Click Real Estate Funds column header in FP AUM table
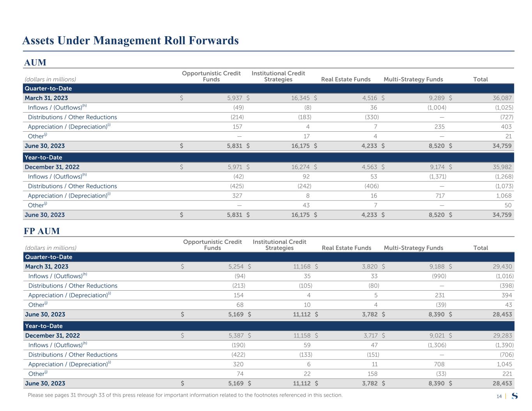 pyautogui.click(x=346, y=248)
